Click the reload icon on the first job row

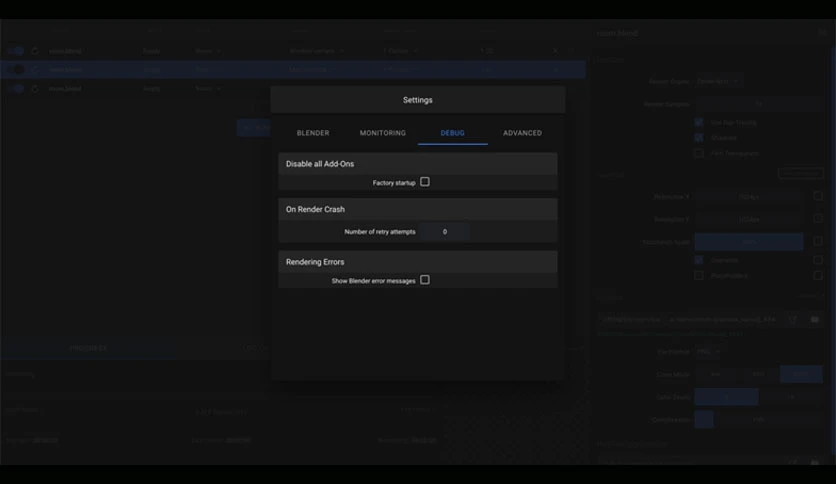[35, 51]
